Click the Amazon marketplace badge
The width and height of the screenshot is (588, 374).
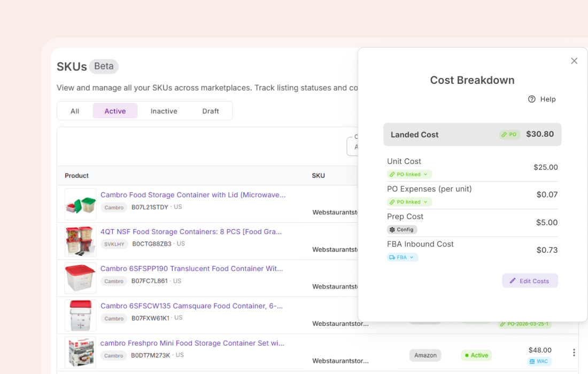[x=425, y=355]
